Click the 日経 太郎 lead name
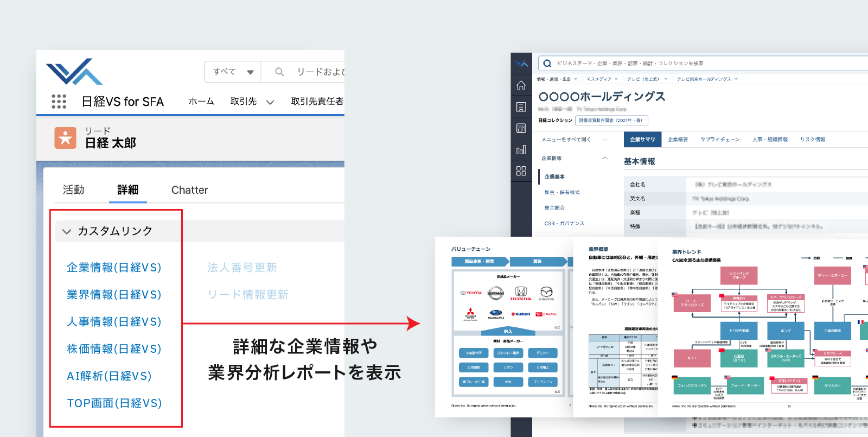The image size is (868, 437). (x=111, y=143)
